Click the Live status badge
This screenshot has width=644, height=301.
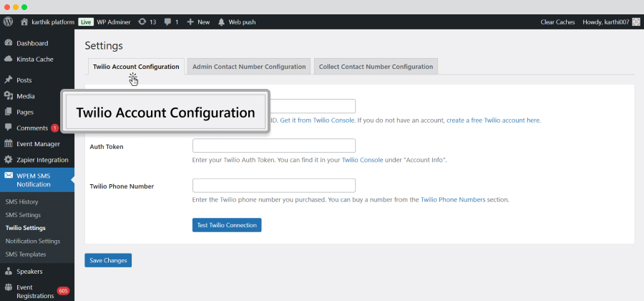pyautogui.click(x=86, y=22)
